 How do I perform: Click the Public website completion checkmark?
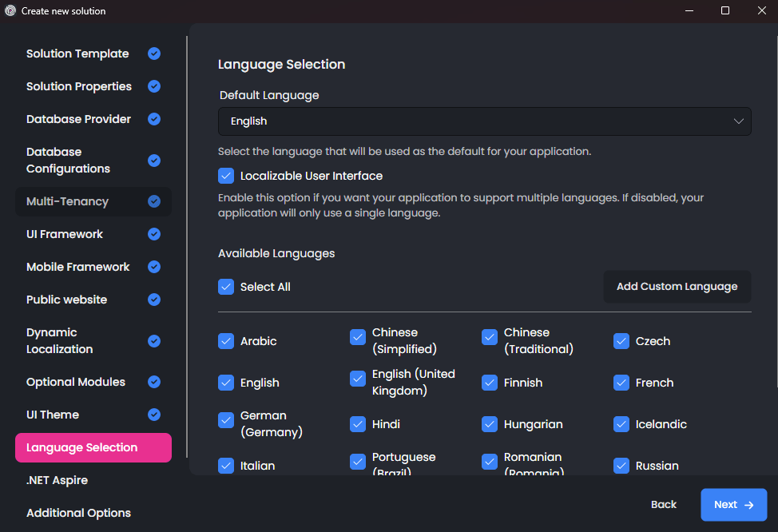tap(153, 300)
